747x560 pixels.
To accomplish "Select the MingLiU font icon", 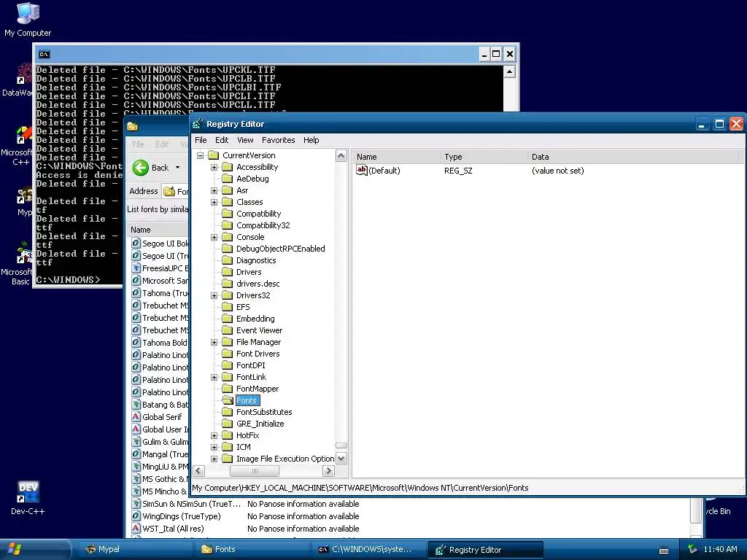I will pyautogui.click(x=136, y=466).
